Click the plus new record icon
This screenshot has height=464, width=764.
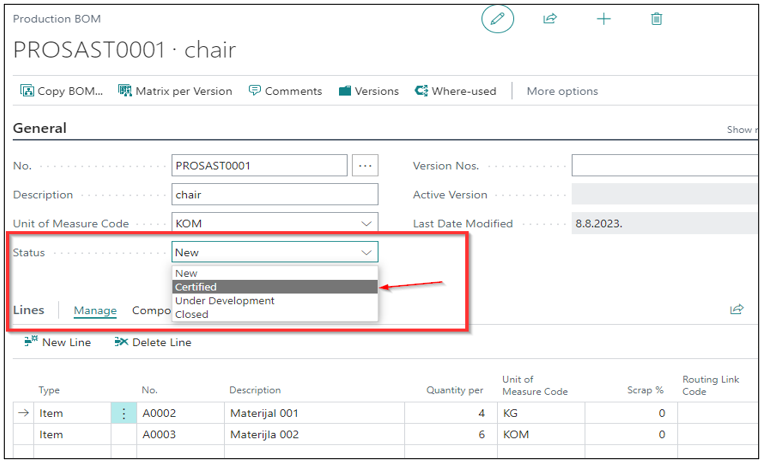(x=603, y=19)
